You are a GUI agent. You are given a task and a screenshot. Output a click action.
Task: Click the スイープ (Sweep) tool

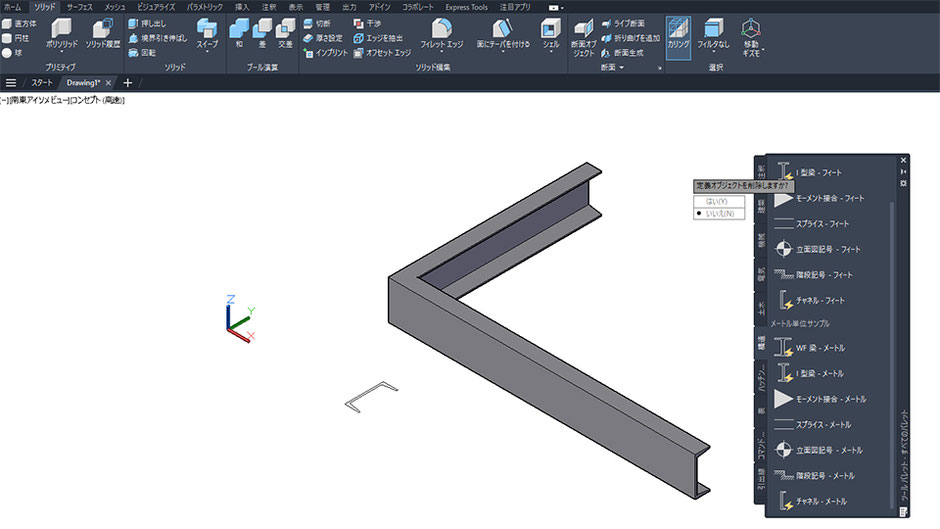tap(207, 33)
